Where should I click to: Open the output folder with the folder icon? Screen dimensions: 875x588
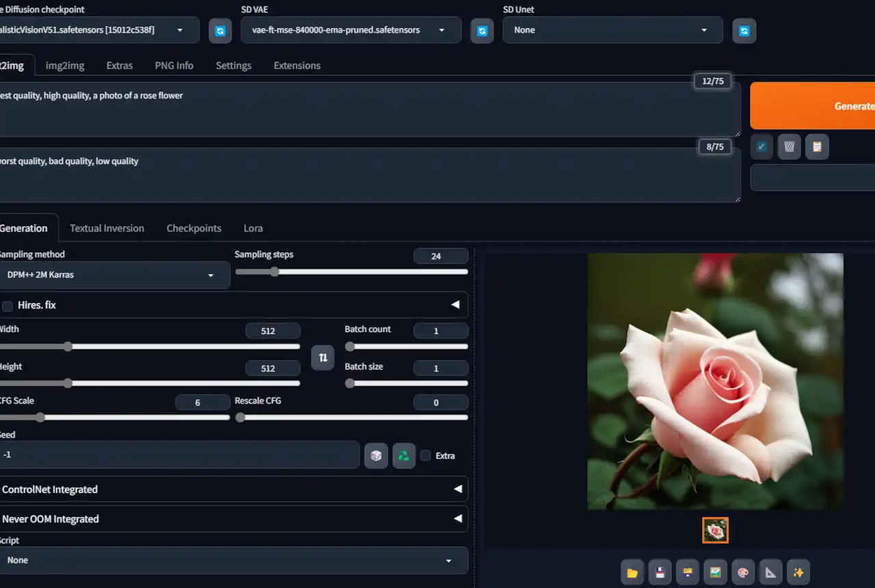632,573
